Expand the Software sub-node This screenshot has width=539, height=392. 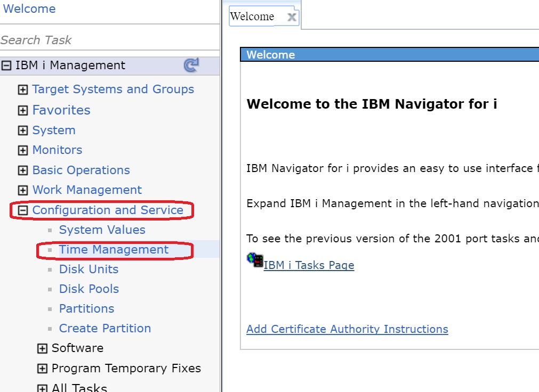click(x=42, y=348)
